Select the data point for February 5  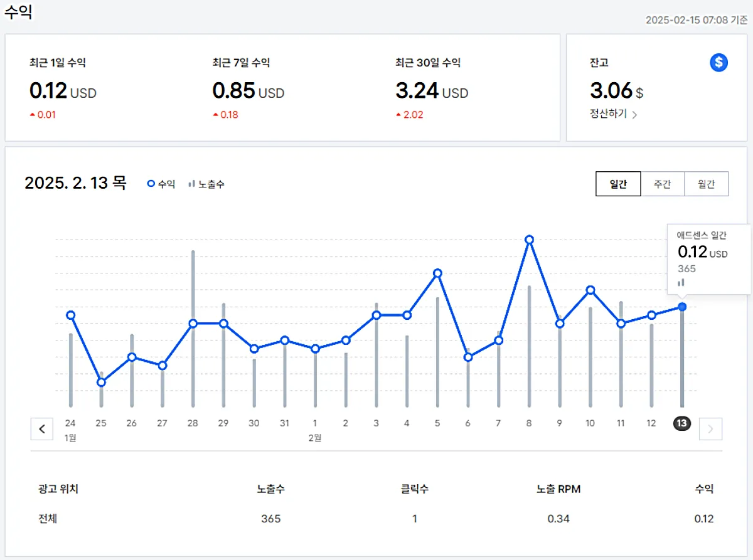(x=437, y=273)
